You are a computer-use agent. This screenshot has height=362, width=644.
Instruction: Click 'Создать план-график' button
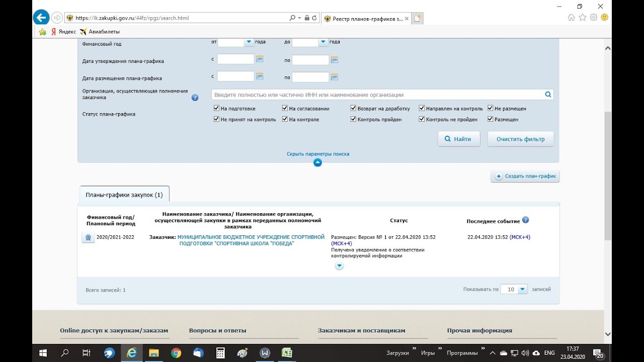point(525,176)
